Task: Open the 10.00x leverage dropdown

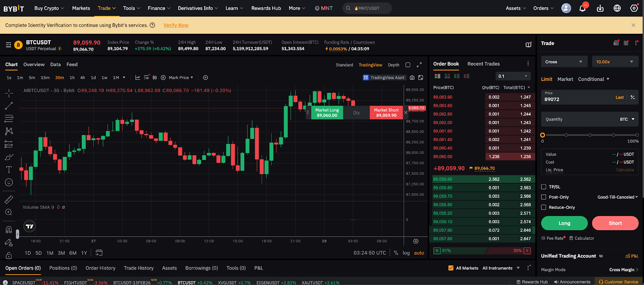Action: click(615, 62)
